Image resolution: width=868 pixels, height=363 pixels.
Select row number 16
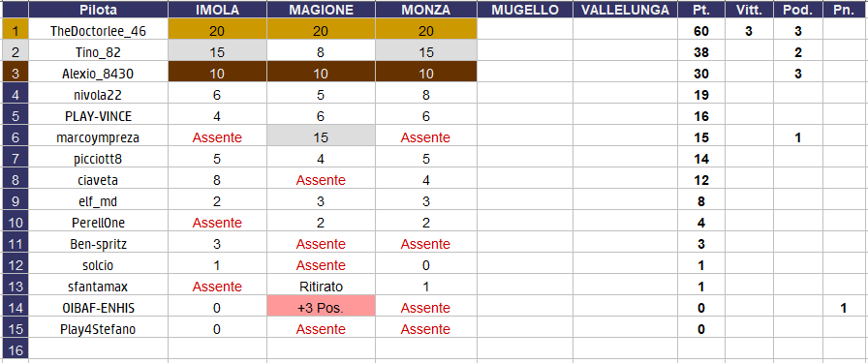tap(15, 350)
